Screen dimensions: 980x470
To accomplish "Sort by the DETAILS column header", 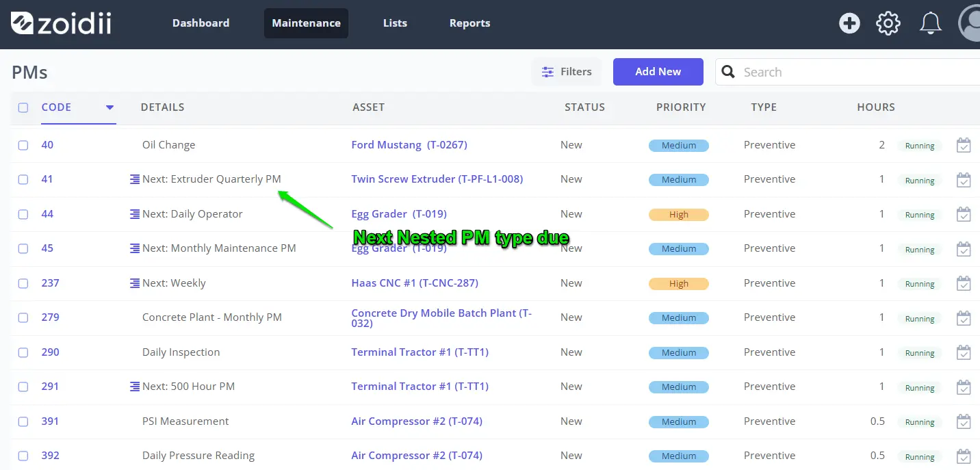I will point(162,107).
